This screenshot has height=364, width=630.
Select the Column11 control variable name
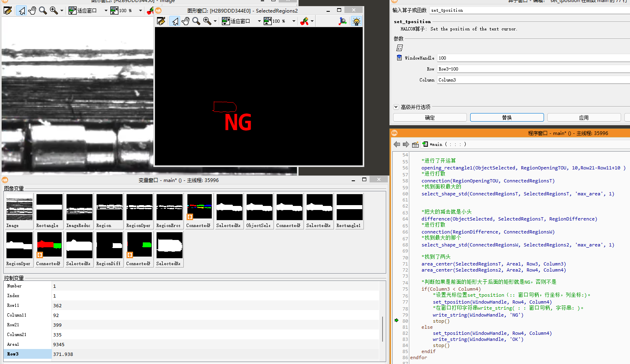click(17, 315)
